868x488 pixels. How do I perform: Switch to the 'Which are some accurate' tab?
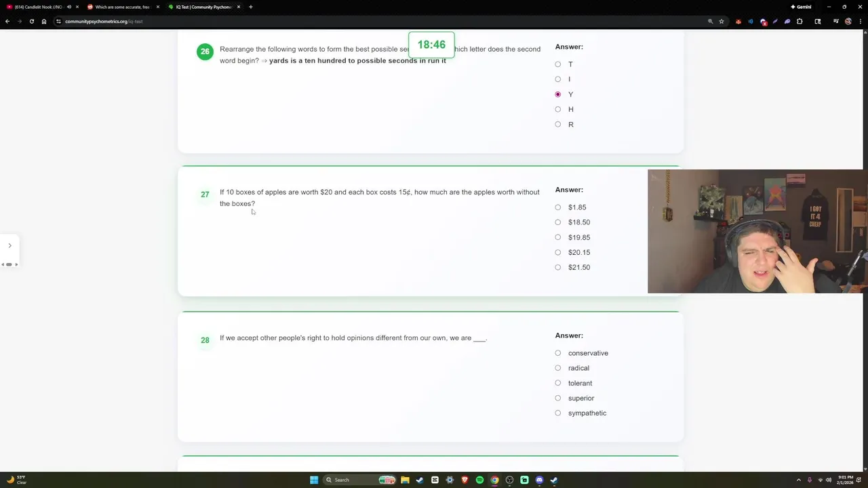122,7
